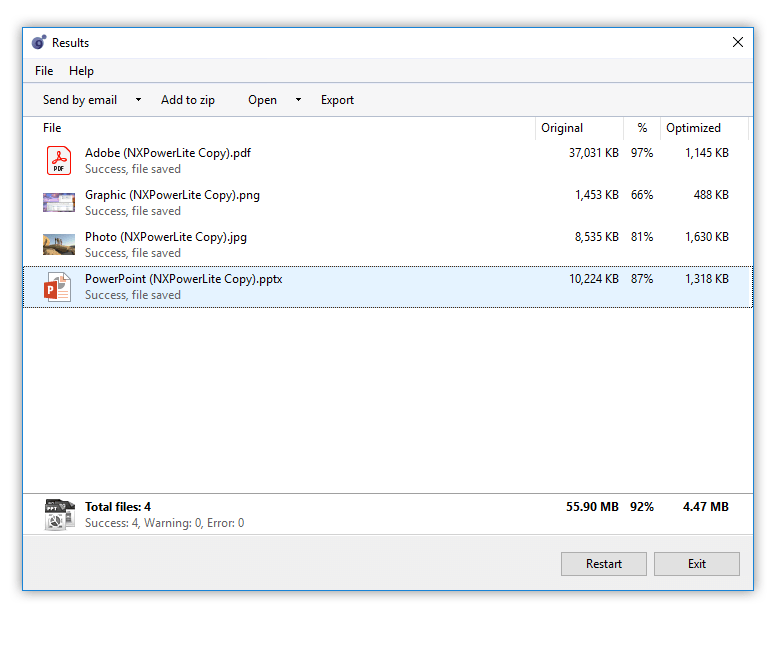776x647 pixels.
Task: Click the 10,224 KB original size value
Action: 593,279
